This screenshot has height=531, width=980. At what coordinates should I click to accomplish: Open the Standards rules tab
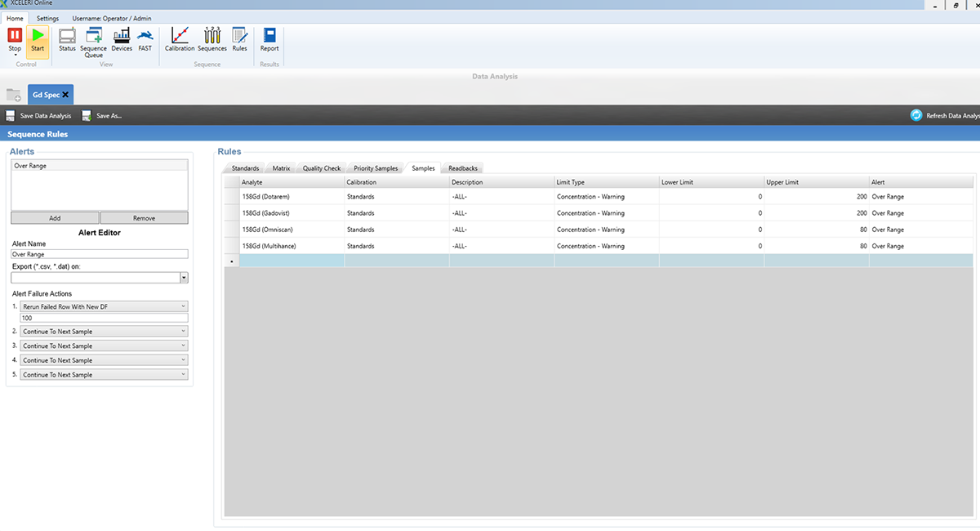[x=245, y=168]
